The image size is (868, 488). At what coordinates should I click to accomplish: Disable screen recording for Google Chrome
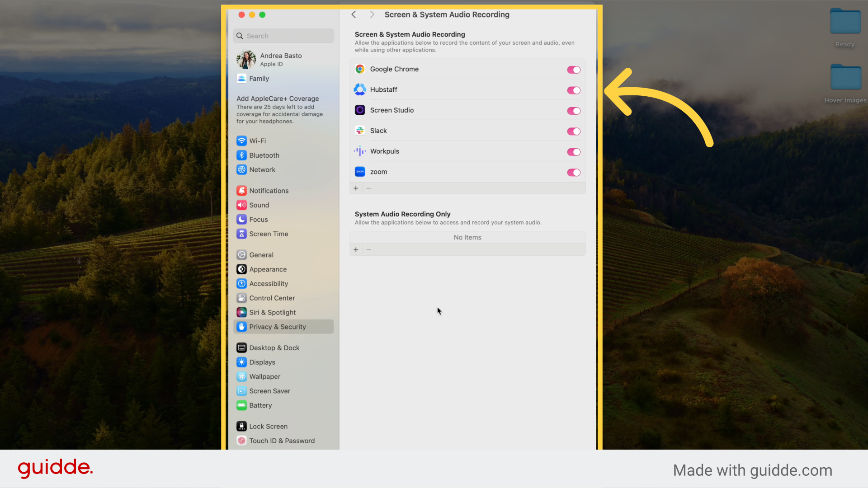click(x=573, y=70)
